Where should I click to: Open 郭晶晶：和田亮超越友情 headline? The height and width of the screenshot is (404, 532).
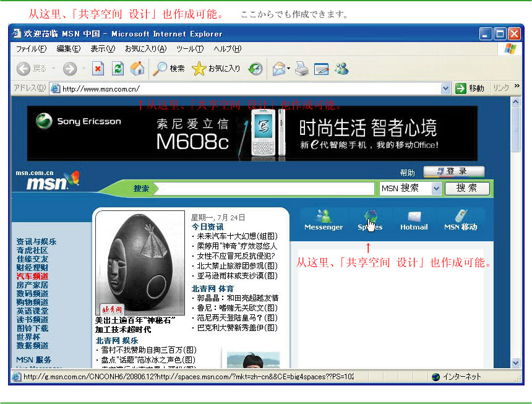coord(238,298)
